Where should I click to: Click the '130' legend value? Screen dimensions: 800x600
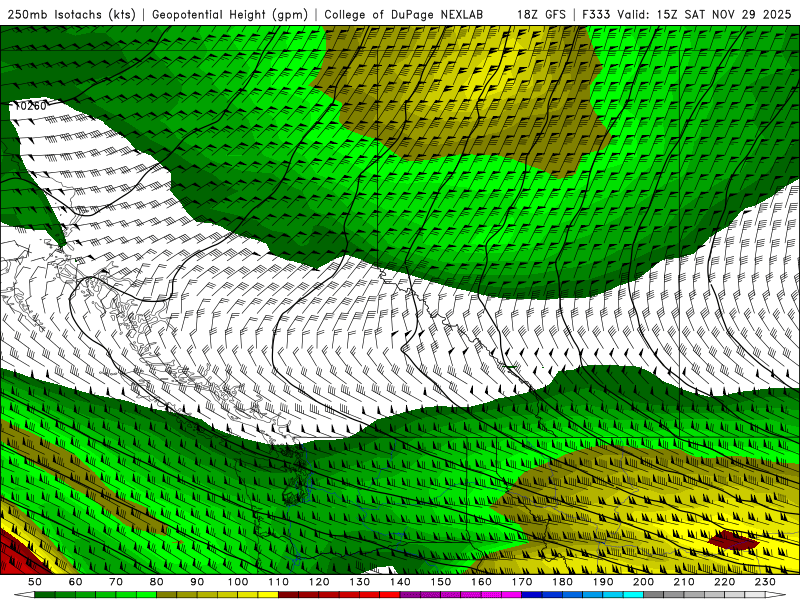click(360, 582)
